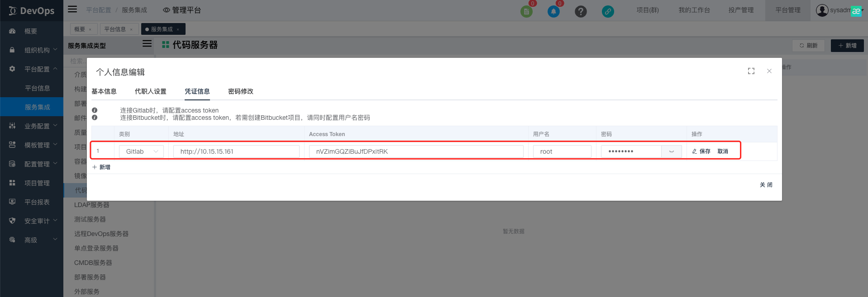Open the blue bell notifications icon
Image resolution: width=868 pixels, height=297 pixels.
(553, 11)
